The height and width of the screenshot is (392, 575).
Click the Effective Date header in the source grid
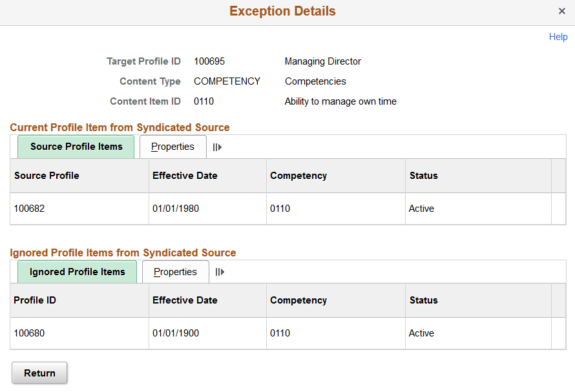tap(185, 175)
